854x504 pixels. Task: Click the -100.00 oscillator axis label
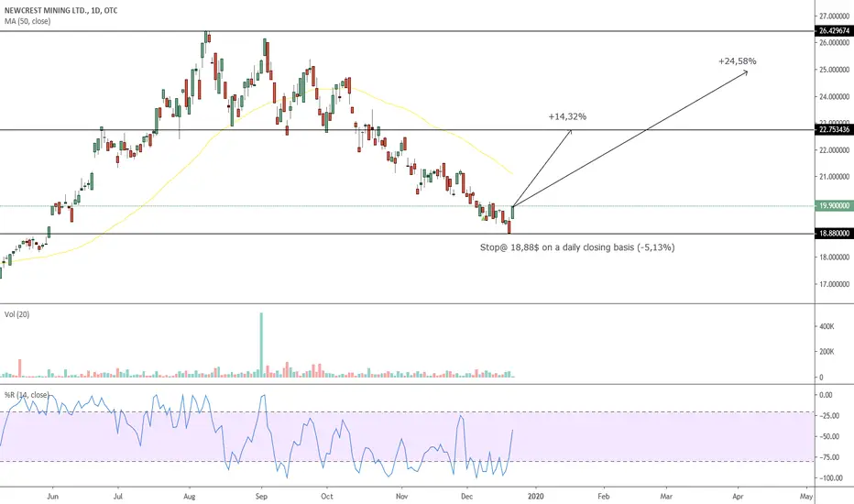(831, 477)
